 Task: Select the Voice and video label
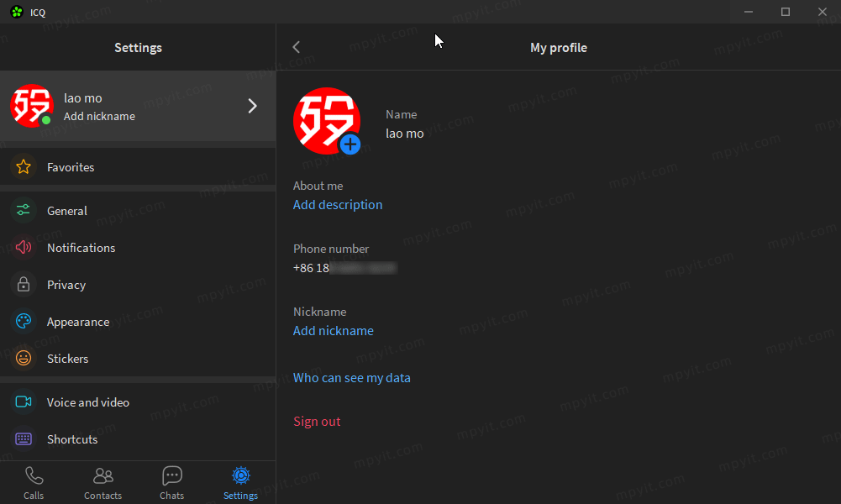coord(88,402)
